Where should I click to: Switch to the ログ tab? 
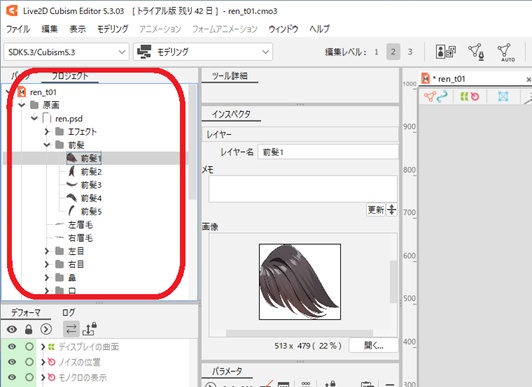tap(69, 312)
